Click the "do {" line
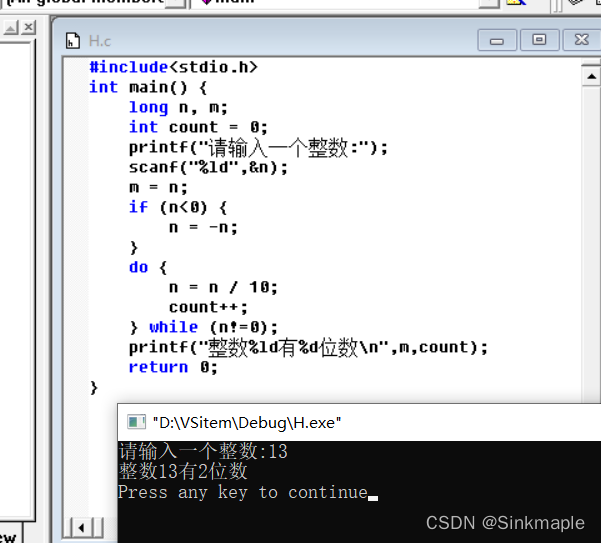The image size is (601, 543). pos(148,267)
